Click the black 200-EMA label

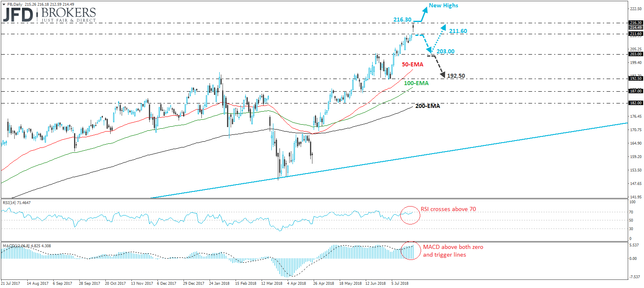coord(428,106)
